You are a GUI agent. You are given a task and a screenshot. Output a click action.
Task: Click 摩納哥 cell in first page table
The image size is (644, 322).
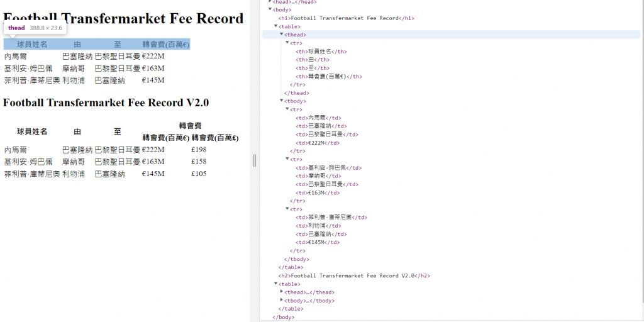pos(74,68)
